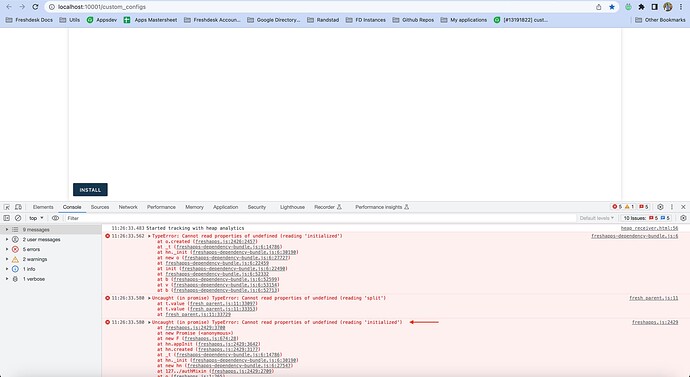This screenshot has width=690, height=377.
Task: Open the console settings gear icon
Action: [x=683, y=218]
